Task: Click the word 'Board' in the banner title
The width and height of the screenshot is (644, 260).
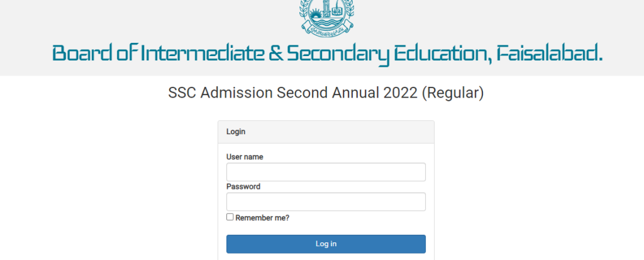Action: click(82, 54)
